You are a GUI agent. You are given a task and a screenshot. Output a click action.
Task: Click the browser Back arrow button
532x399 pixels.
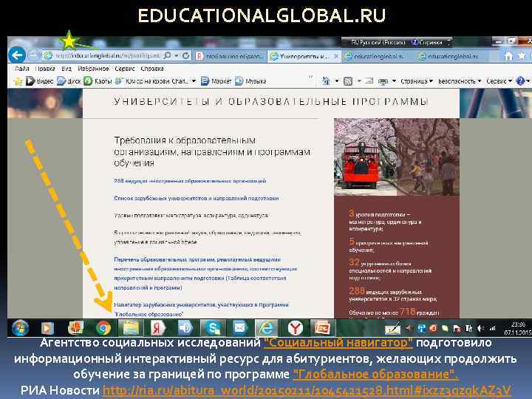(x=17, y=55)
